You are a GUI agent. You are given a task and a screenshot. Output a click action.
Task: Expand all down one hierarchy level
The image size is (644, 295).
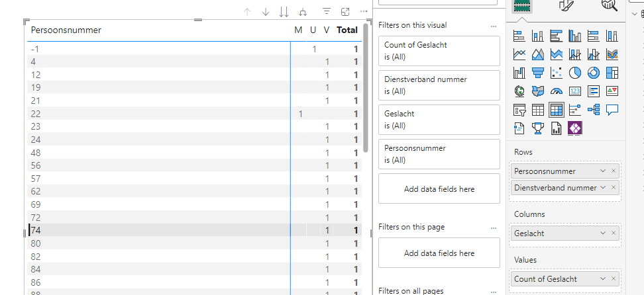303,12
